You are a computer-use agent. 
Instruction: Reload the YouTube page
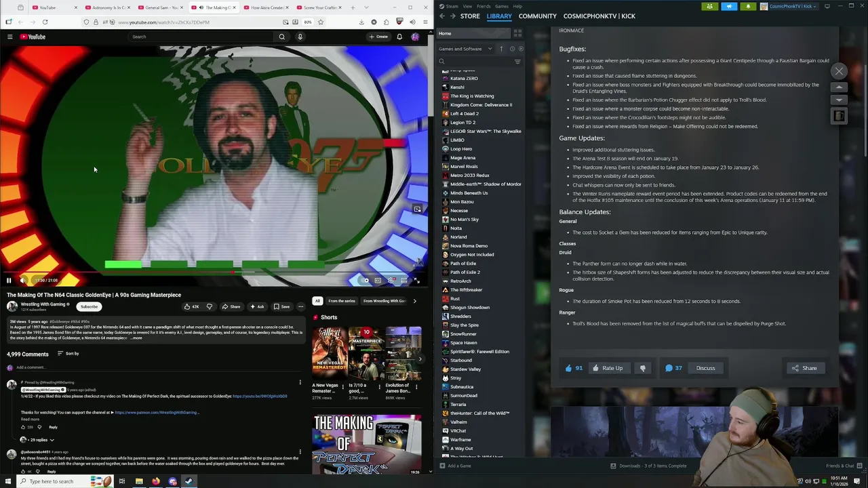(x=45, y=22)
